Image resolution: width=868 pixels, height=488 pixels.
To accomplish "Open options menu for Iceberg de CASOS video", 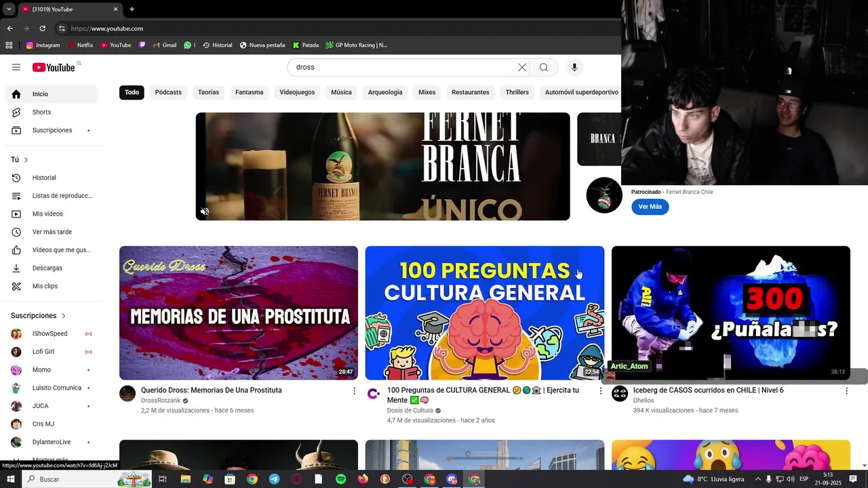I will pyautogui.click(x=846, y=391).
